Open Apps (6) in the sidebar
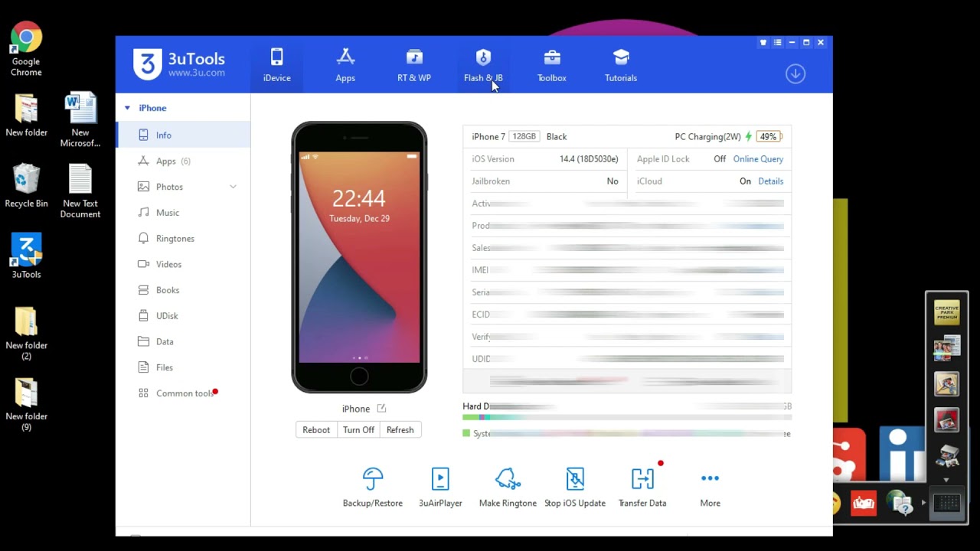The width and height of the screenshot is (980, 551). coord(183,161)
